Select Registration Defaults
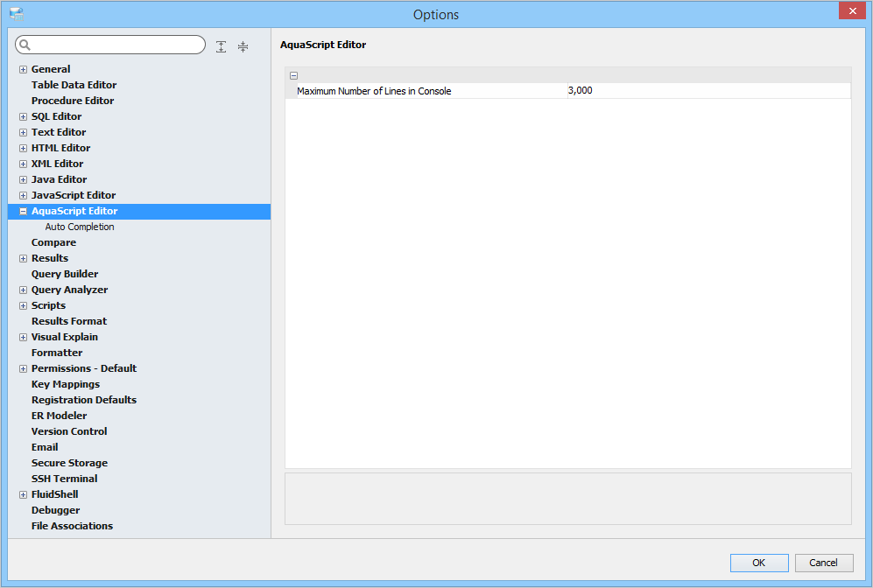Image resolution: width=873 pixels, height=588 pixels. click(x=84, y=400)
